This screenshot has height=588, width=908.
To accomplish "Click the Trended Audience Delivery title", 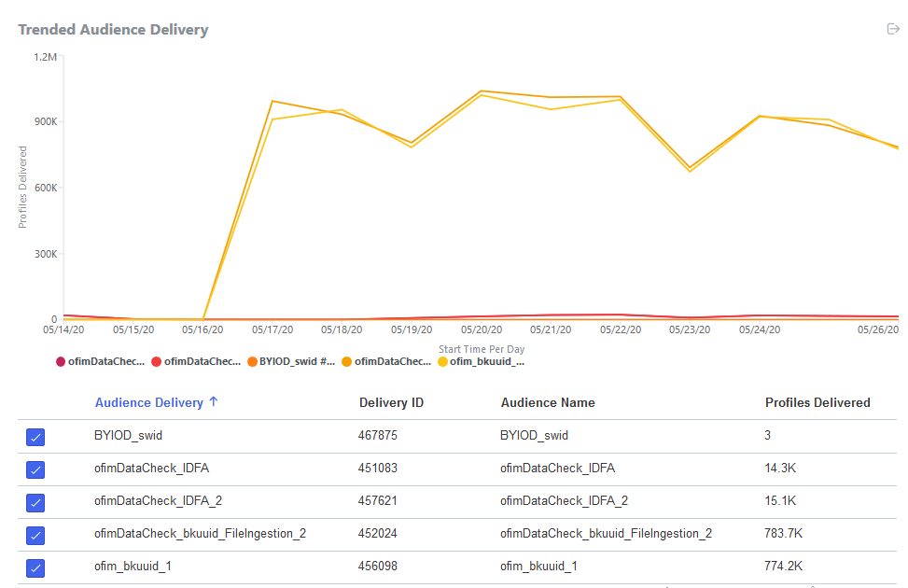I will point(113,30).
